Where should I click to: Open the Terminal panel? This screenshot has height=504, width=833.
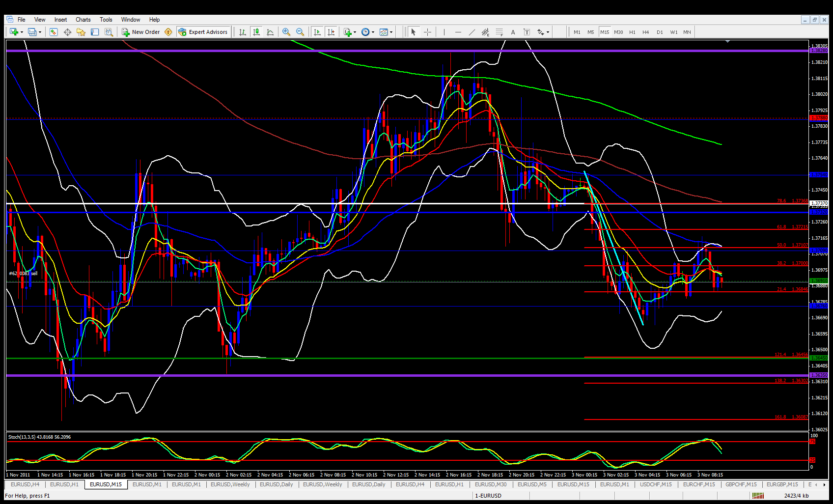pyautogui.click(x=95, y=32)
